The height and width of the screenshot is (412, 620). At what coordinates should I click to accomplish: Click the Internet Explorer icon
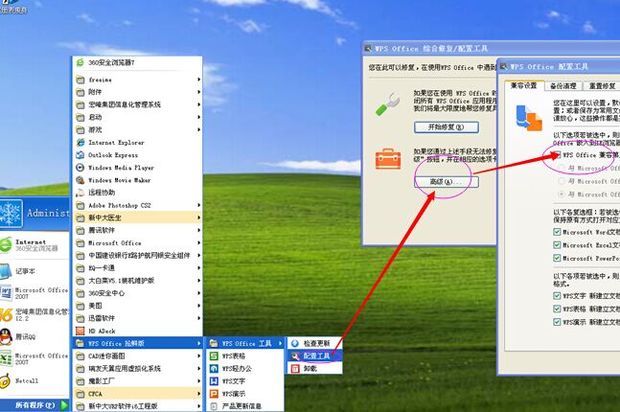point(80,142)
